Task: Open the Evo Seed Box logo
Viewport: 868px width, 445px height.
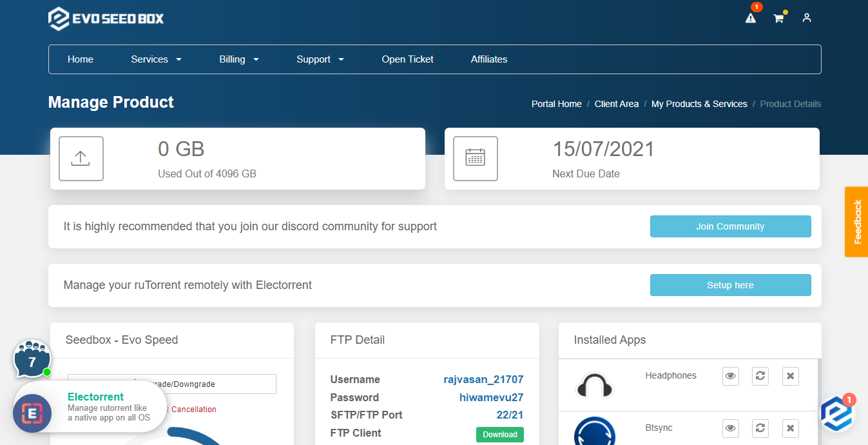Action: [x=105, y=19]
